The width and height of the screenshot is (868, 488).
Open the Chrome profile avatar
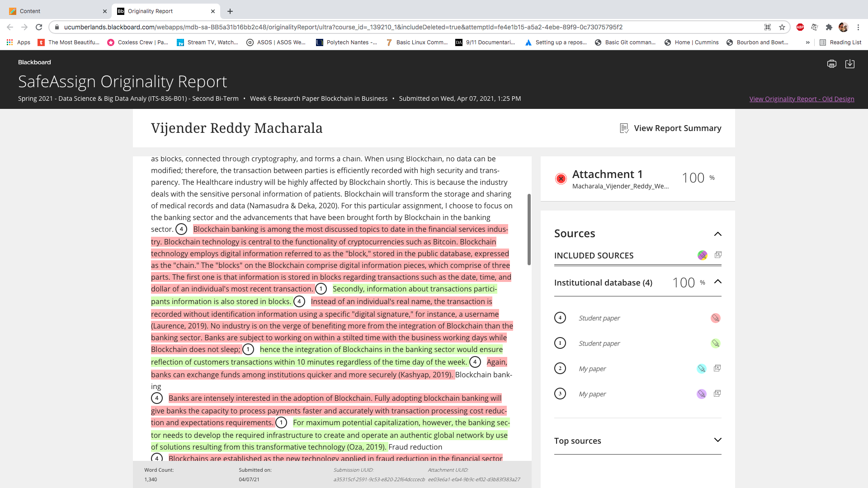click(x=843, y=27)
